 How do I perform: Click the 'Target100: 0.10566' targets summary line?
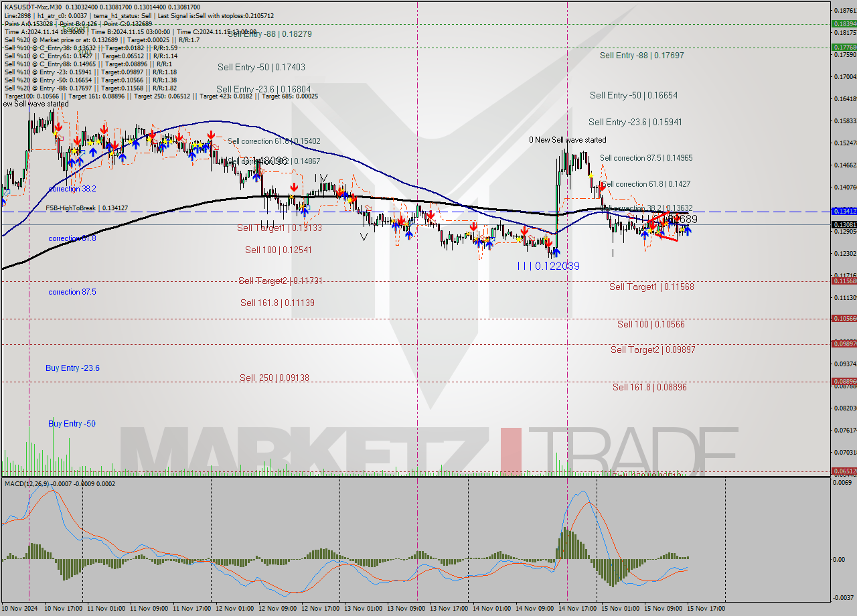161,96
